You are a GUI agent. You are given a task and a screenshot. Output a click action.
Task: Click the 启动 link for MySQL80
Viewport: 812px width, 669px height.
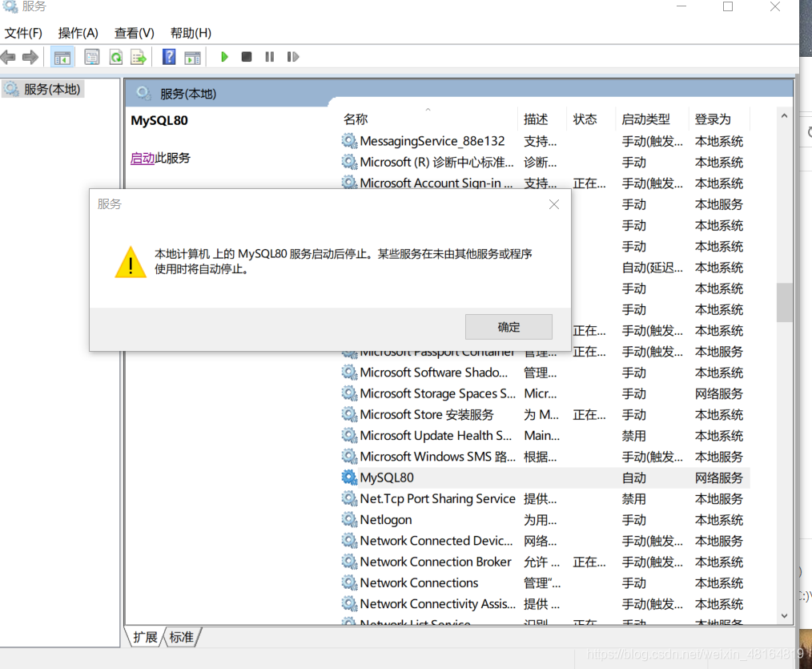[143, 158]
